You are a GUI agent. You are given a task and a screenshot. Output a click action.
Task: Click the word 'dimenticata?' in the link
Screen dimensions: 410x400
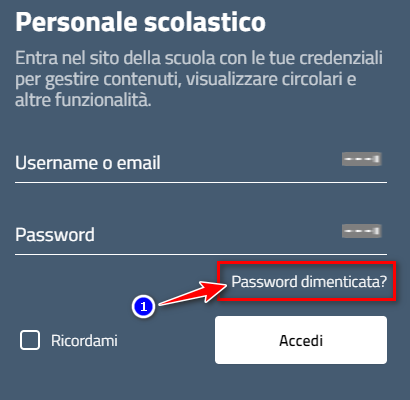344,282
